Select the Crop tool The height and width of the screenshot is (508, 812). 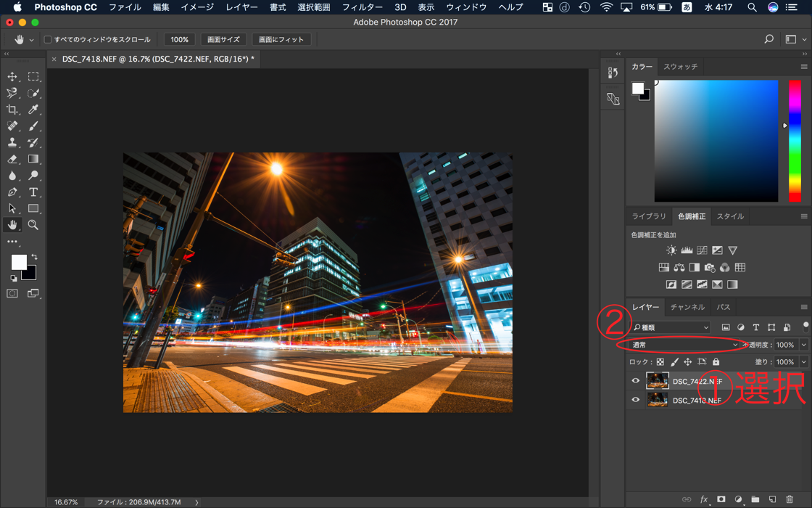tap(12, 110)
